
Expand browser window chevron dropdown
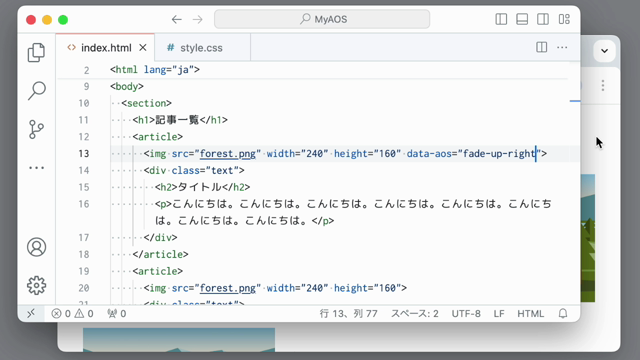pyautogui.click(x=604, y=51)
